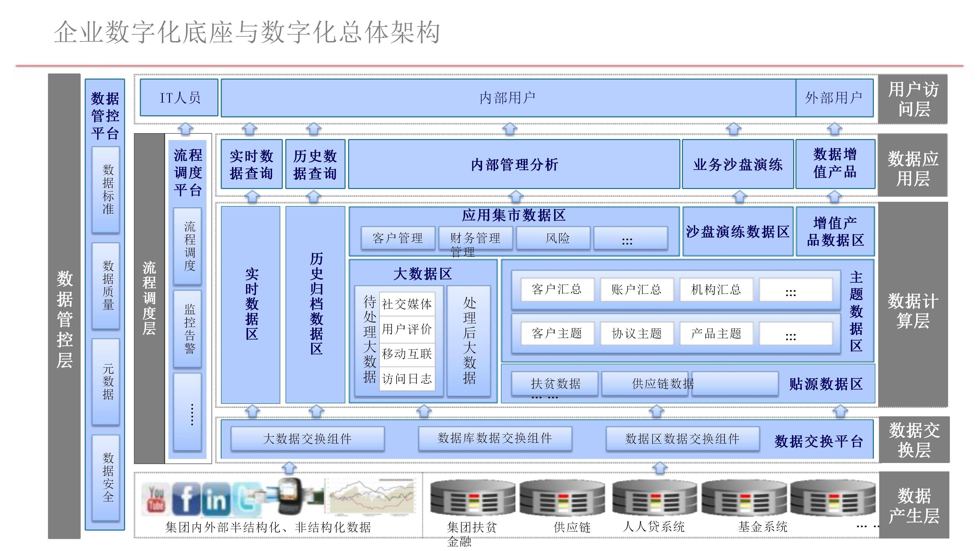This screenshot has height=551, width=980.
Task: Click the up arrow above 实时数据查询
Action: [250, 129]
